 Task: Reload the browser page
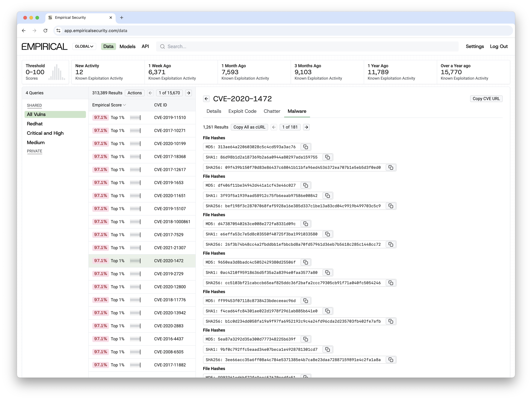pos(45,31)
